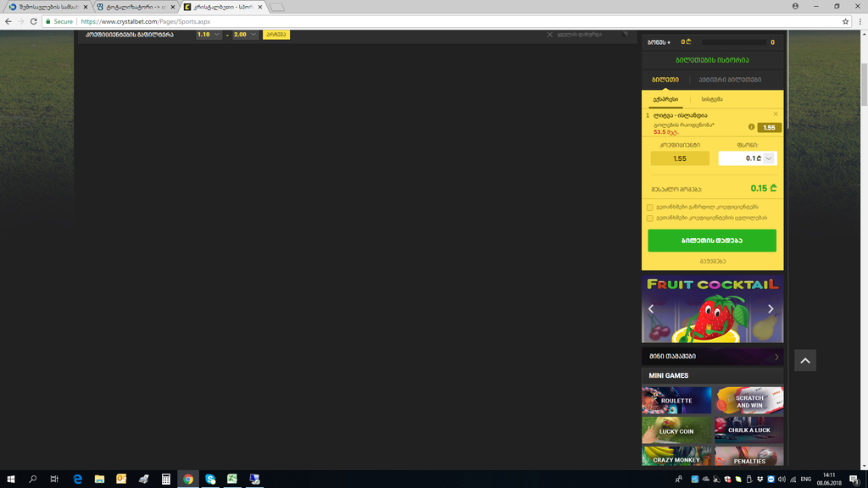Open the green ticket history link
This screenshot has height=488, width=868.
coord(712,60)
